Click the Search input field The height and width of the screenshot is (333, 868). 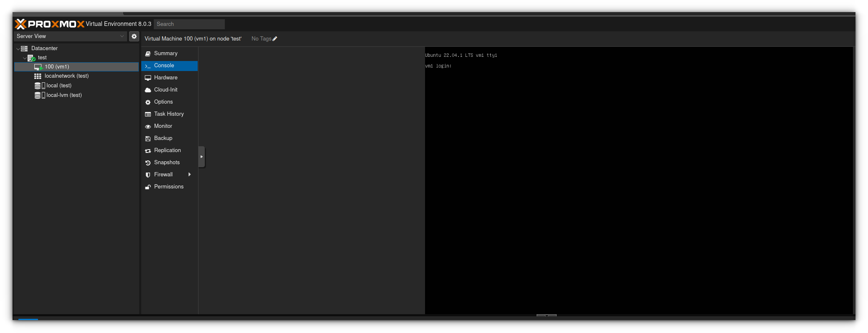click(189, 24)
